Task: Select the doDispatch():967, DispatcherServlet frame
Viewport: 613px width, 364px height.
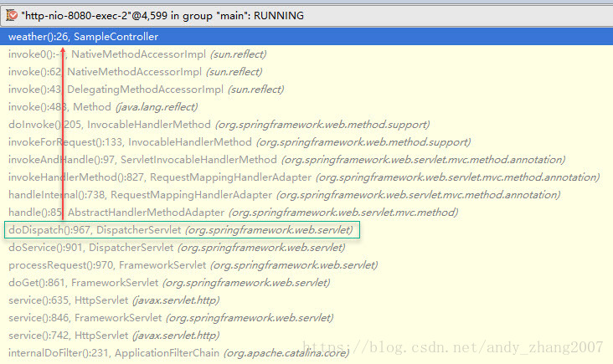Action: coord(306,230)
